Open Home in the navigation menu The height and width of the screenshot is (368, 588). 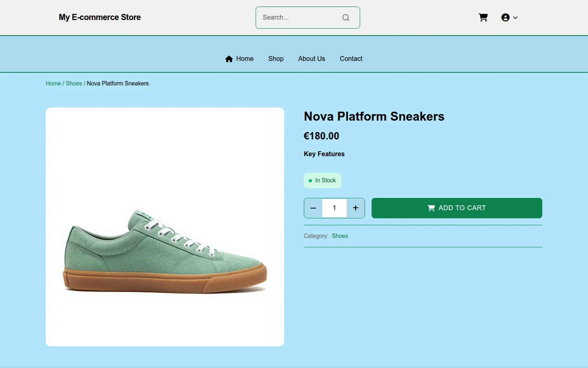pos(239,59)
